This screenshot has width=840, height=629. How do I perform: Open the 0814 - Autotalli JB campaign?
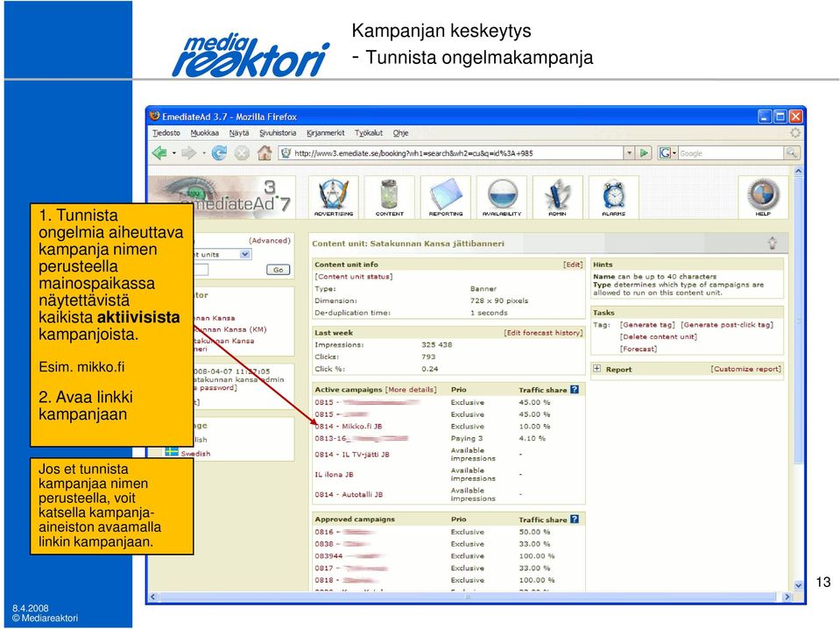tap(349, 494)
